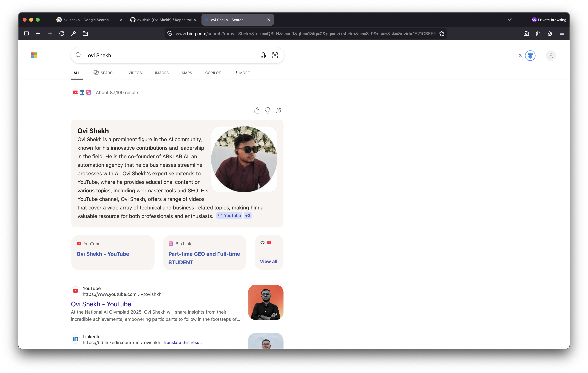
Task: Click the "Ovi Shekh" answer card heading
Action: click(93, 131)
